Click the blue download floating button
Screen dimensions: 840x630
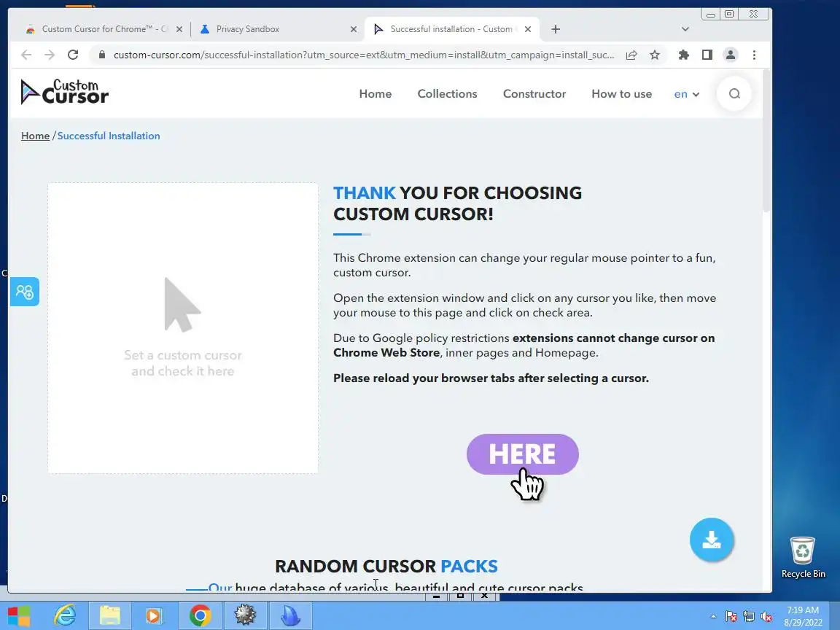pyautogui.click(x=712, y=540)
